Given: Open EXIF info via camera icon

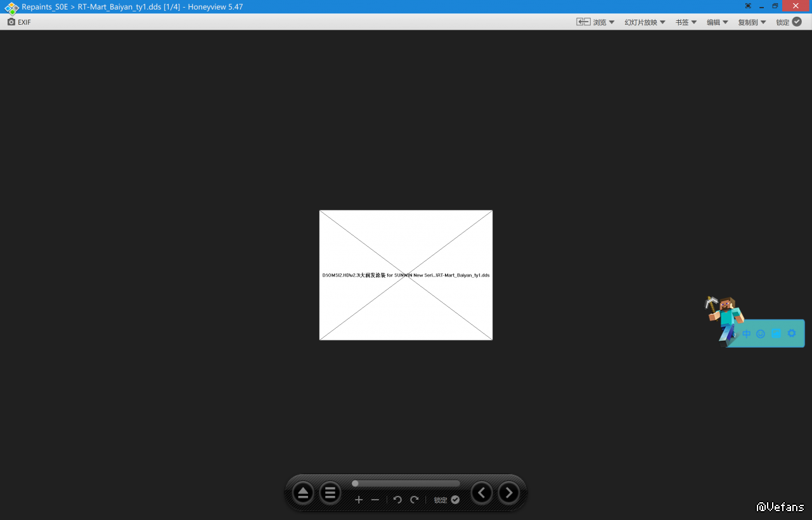Looking at the screenshot, I should [x=11, y=22].
